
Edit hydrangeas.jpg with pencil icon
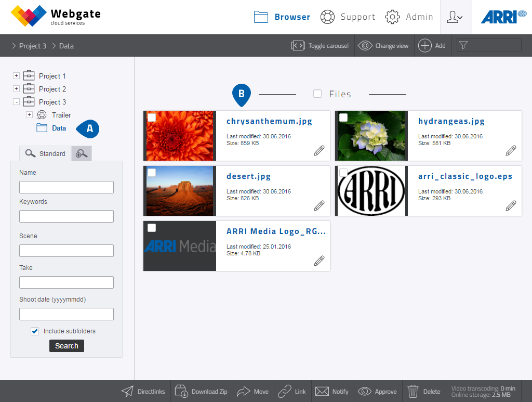click(x=511, y=150)
